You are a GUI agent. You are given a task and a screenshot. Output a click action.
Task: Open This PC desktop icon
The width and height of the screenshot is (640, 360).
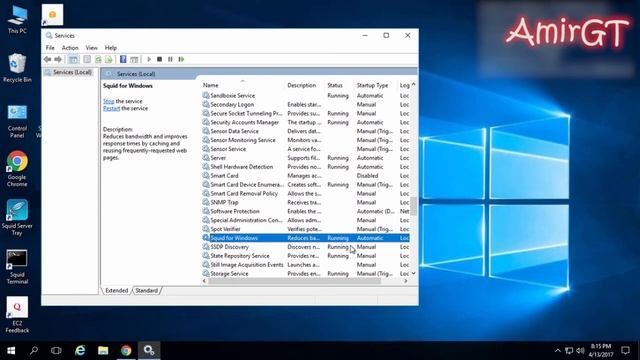pos(17,19)
